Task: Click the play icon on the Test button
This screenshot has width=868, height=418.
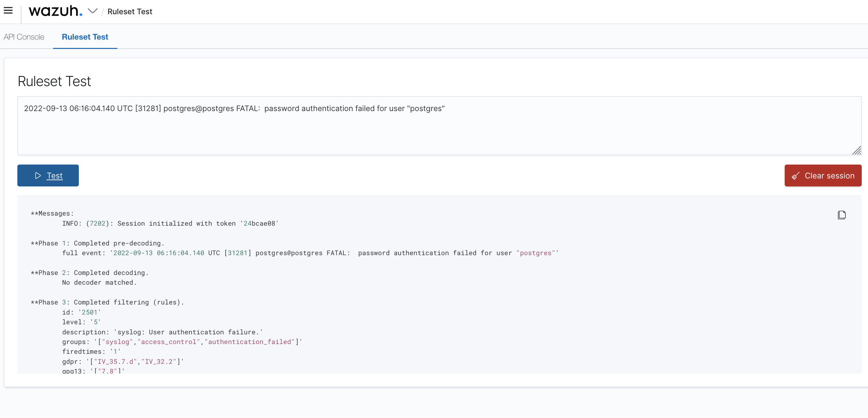Action: [38, 176]
